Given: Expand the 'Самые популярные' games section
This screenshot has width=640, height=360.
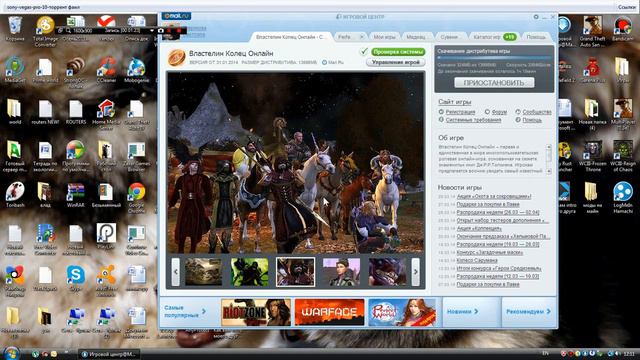Looking at the screenshot, I should click(x=185, y=311).
